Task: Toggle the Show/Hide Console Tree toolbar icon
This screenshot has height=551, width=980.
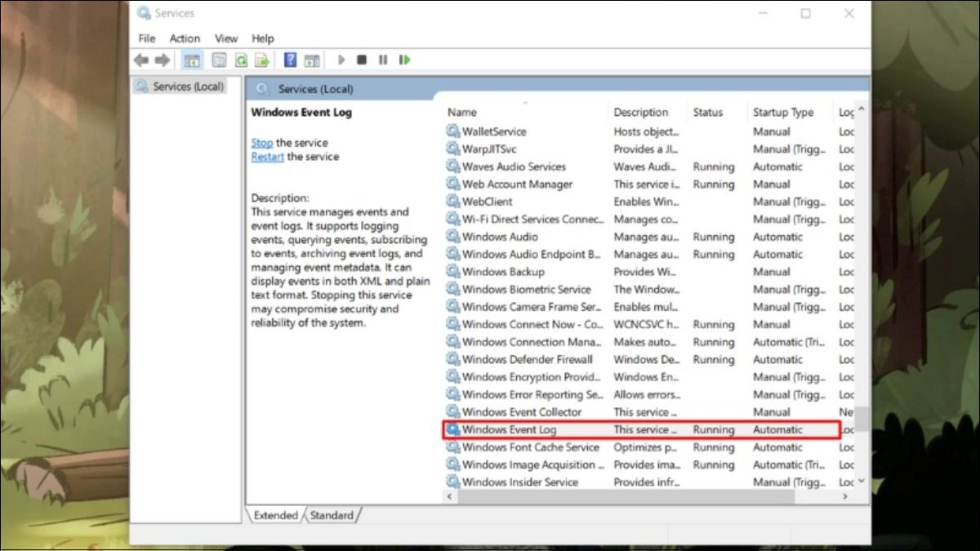Action: pyautogui.click(x=192, y=60)
